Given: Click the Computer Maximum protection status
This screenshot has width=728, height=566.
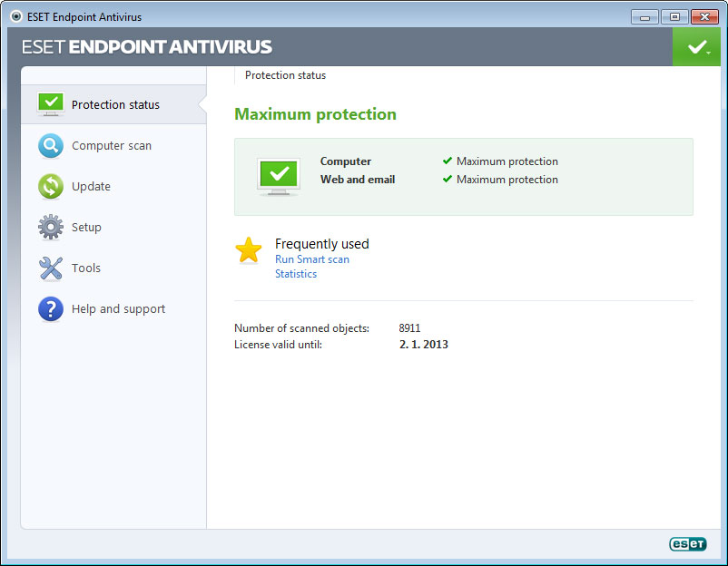Looking at the screenshot, I should point(507,161).
